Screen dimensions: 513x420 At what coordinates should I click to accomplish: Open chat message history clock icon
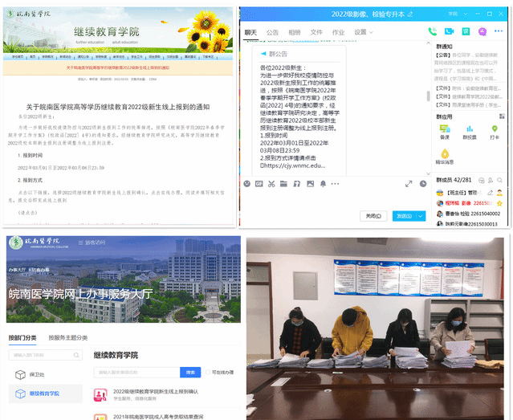click(423, 184)
